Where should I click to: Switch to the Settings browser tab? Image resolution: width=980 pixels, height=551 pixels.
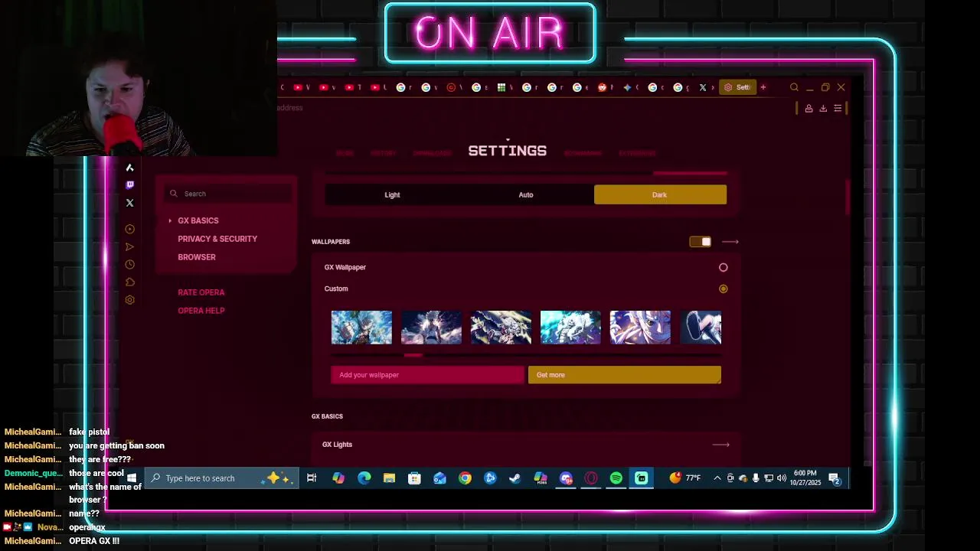(x=737, y=87)
